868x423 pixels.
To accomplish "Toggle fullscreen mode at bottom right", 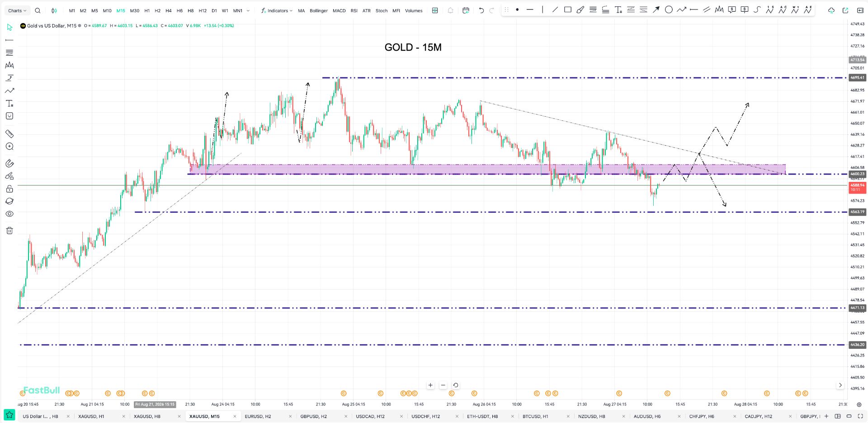I will (x=860, y=416).
